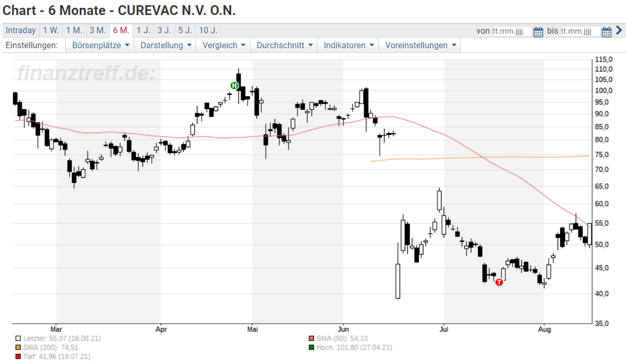
Task: Switch to the 3 J. timeframe
Action: 164,31
